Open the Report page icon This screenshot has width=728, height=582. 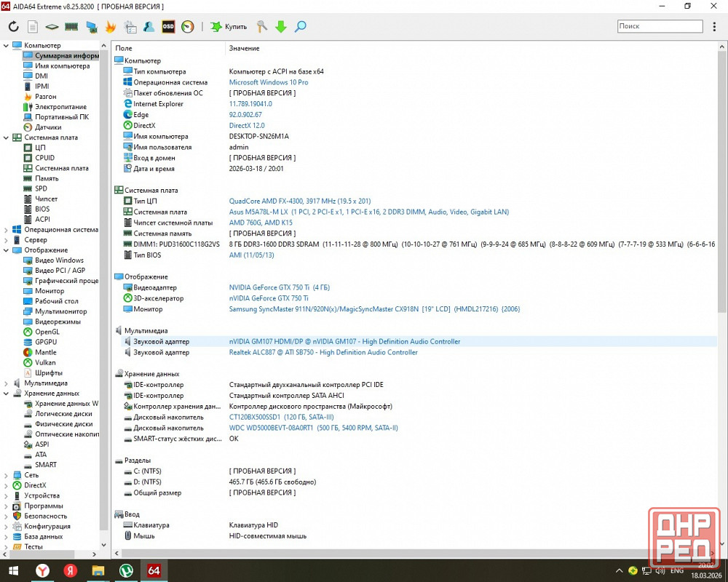(33, 27)
